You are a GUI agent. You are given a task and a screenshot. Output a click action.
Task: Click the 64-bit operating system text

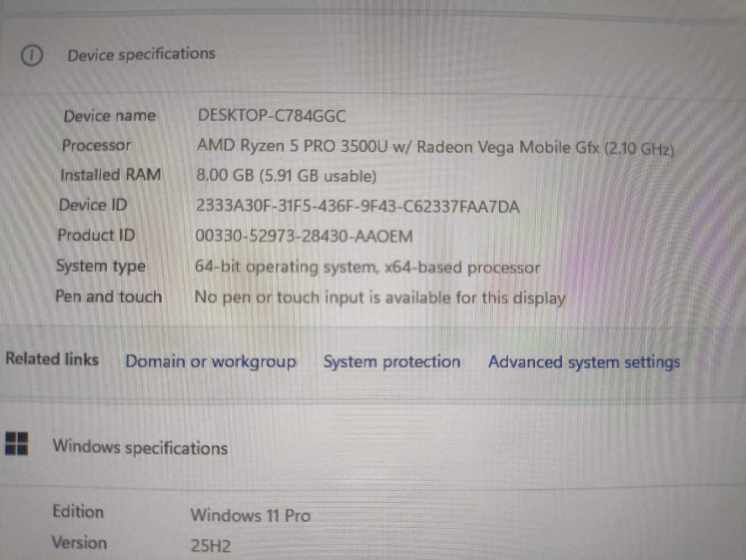(368, 267)
